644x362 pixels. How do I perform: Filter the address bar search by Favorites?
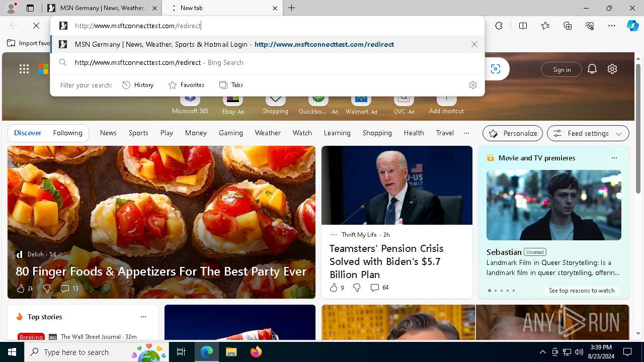pyautogui.click(x=186, y=85)
